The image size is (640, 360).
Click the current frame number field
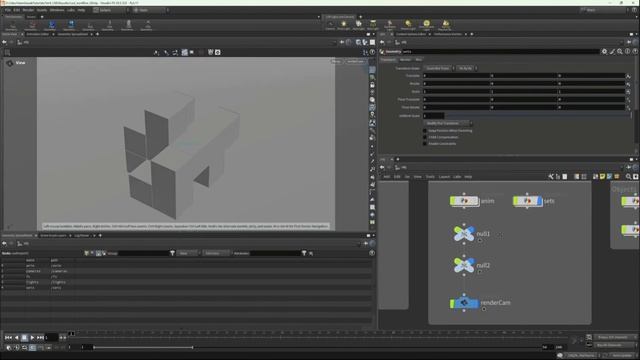coord(51,338)
